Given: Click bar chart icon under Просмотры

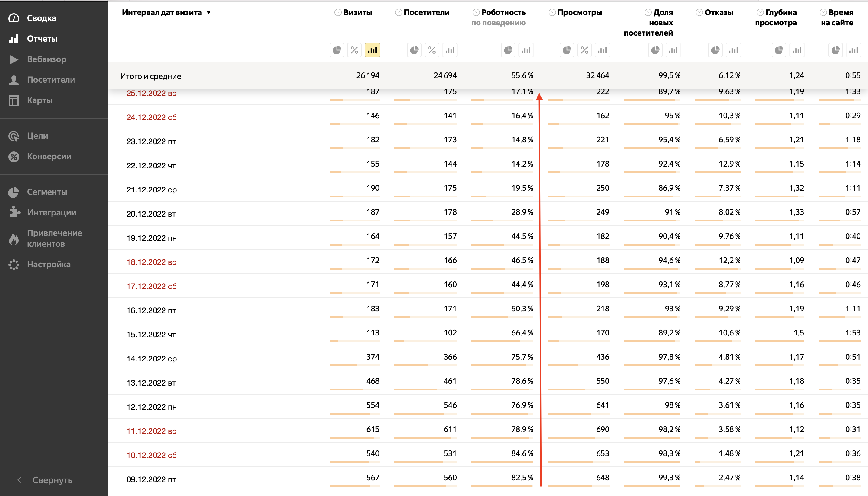Looking at the screenshot, I should 602,50.
